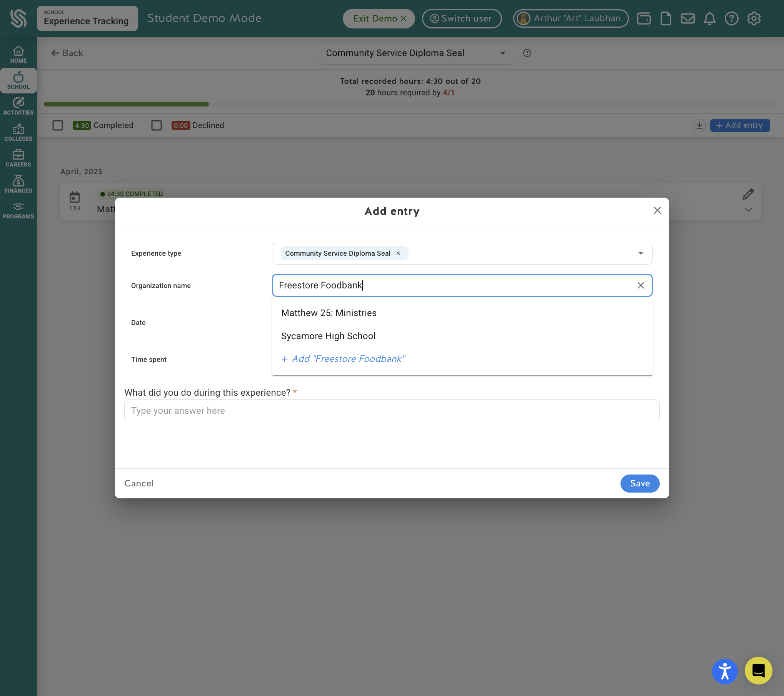Clear the Organization name field
Viewport: 784px width, 696px height.
click(x=641, y=285)
